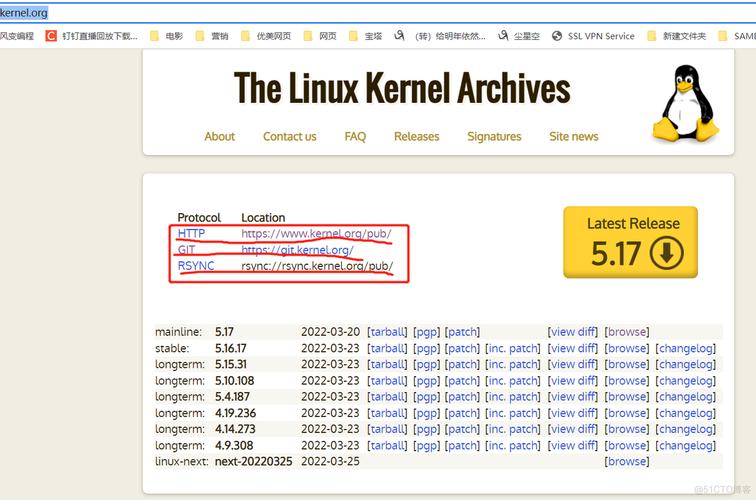Open the 尘星空 bookmark
The height and width of the screenshot is (500, 756).
pyautogui.click(x=519, y=36)
